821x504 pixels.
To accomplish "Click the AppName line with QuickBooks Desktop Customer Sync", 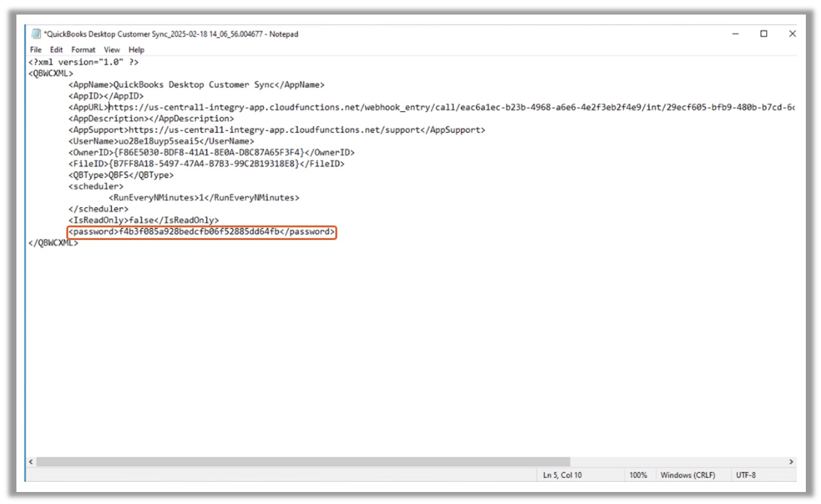I will [196, 85].
